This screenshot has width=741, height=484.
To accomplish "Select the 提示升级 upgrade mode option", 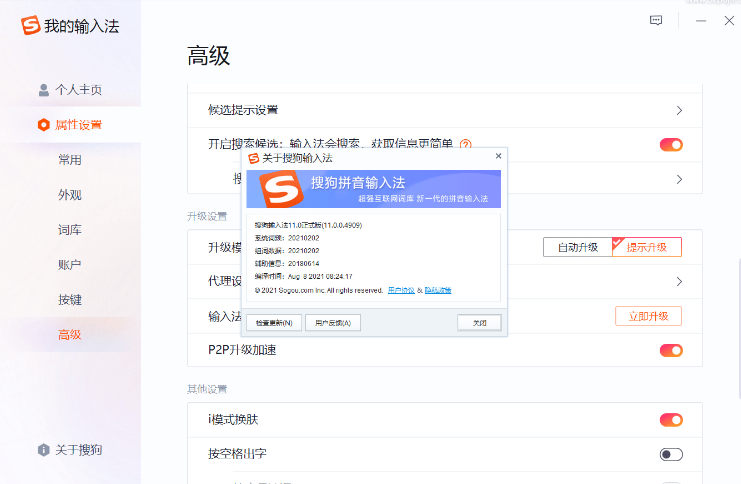I will 647,247.
